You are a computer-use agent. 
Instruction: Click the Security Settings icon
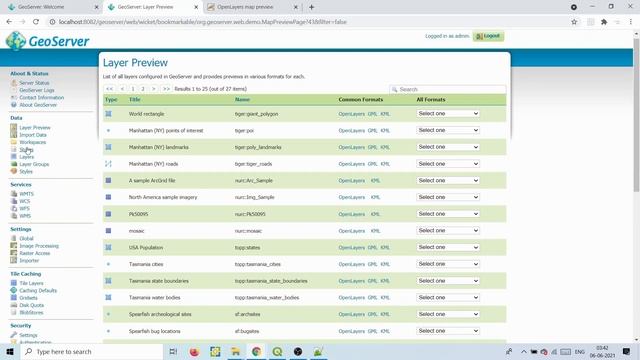click(14, 335)
